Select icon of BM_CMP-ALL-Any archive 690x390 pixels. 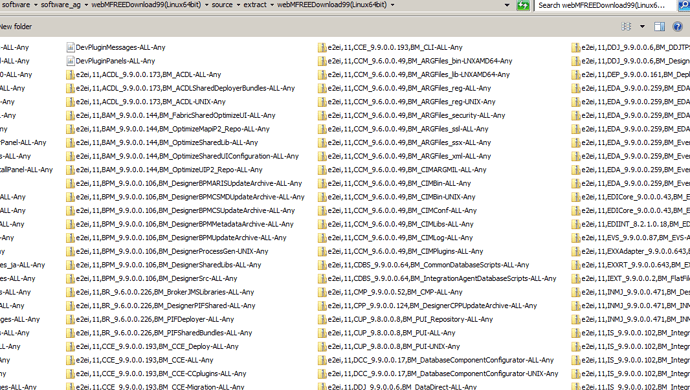322,292
